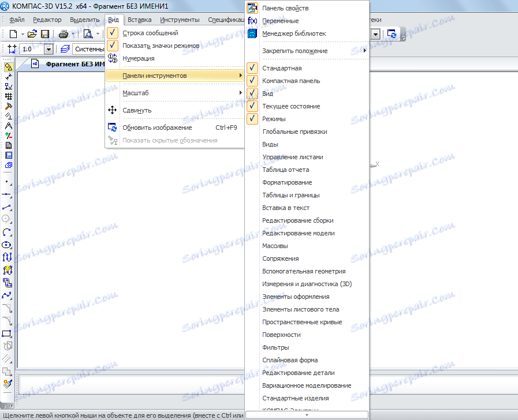Switch to the Фрагмент БЕЗ ИМЕНИ document tab
The image size is (518, 420).
(x=68, y=64)
